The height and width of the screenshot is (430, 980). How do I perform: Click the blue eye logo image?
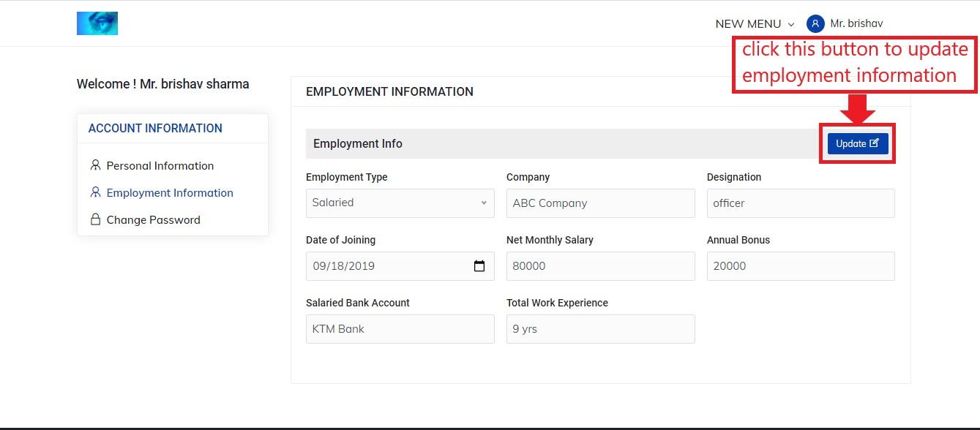97,23
